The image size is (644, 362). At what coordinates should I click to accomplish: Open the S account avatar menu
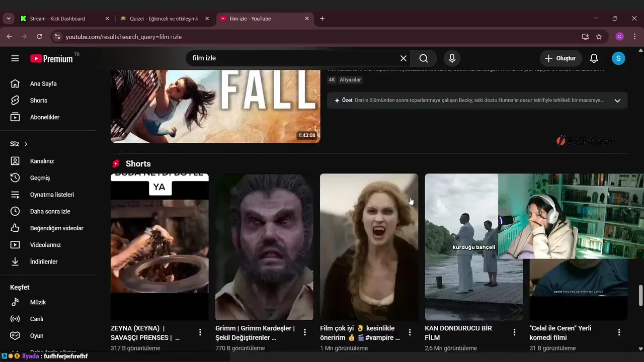coord(618,58)
